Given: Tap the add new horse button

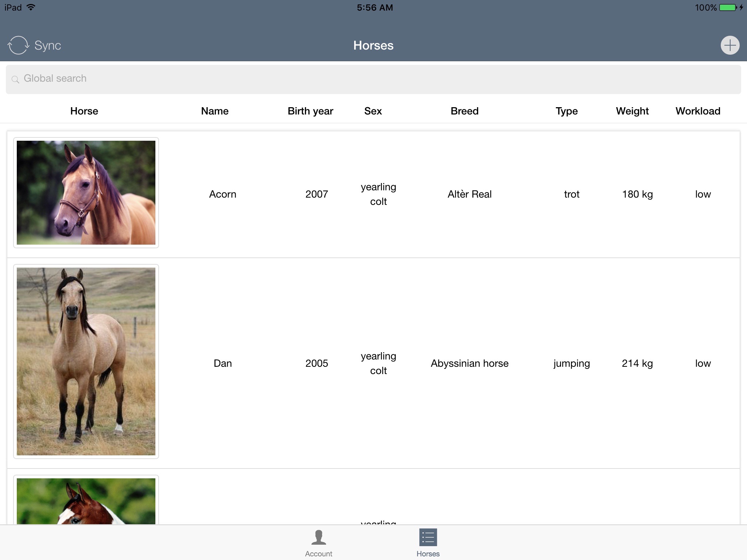Looking at the screenshot, I should pos(729,45).
